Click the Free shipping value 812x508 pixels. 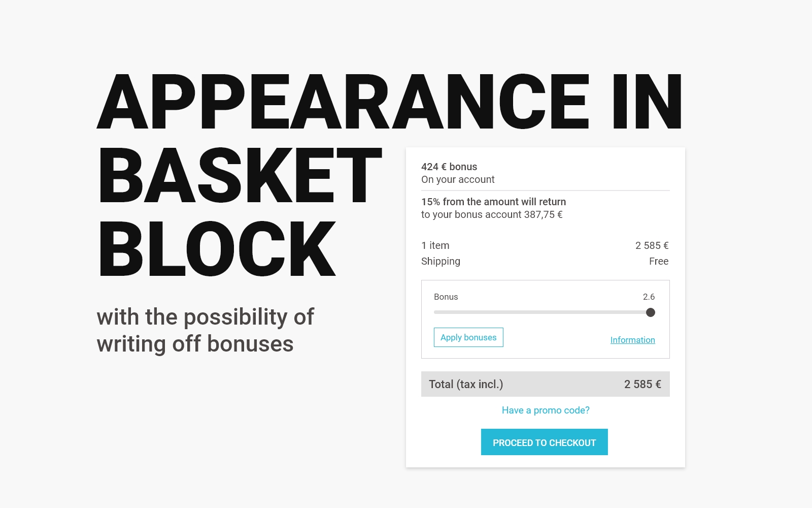click(659, 261)
